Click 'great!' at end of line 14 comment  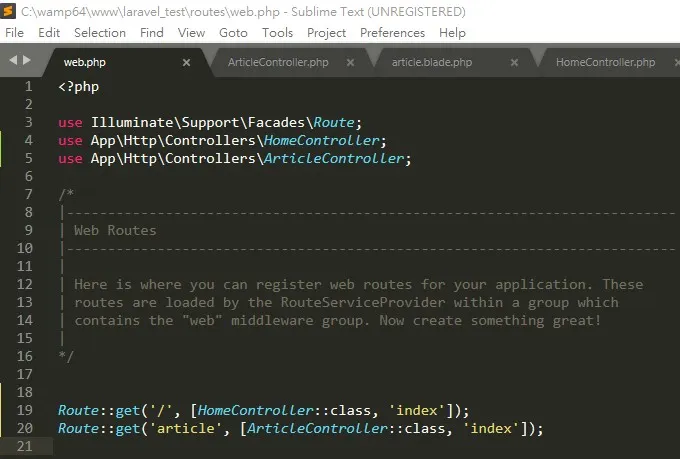577,320
